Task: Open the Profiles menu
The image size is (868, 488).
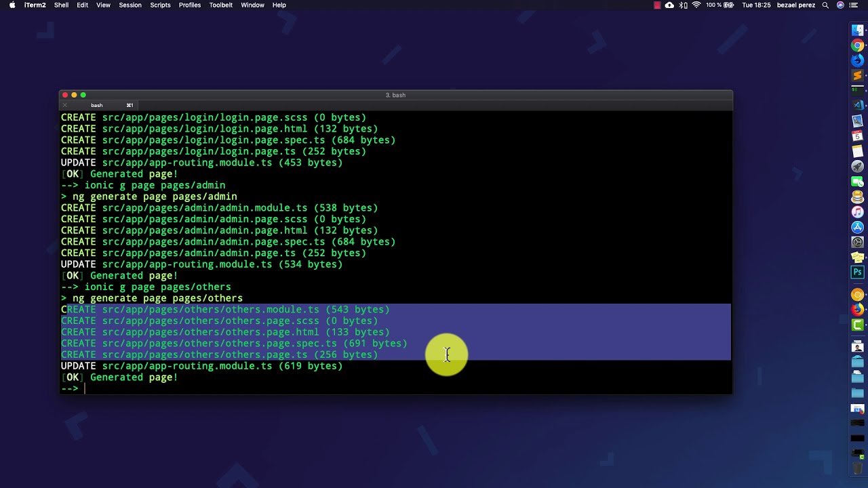Action: click(190, 5)
